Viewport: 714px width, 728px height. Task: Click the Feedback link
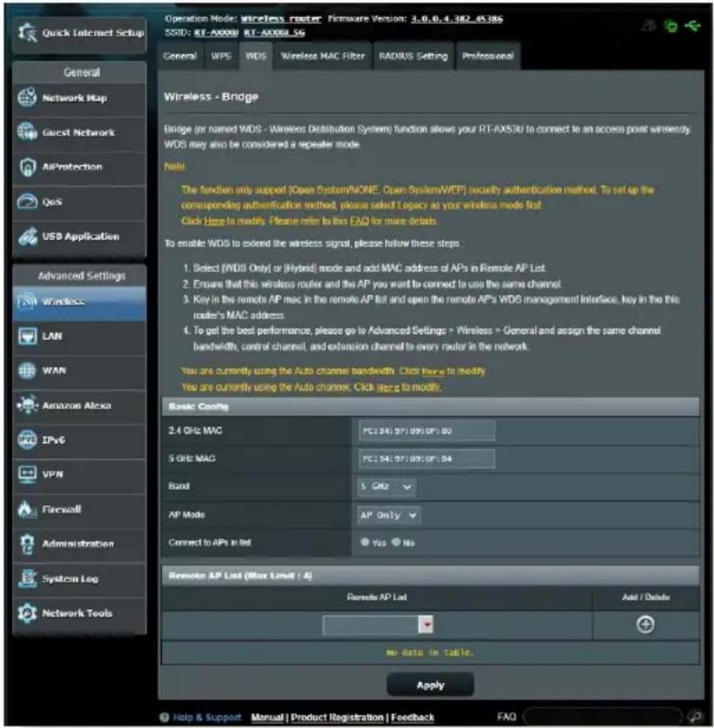(412, 718)
